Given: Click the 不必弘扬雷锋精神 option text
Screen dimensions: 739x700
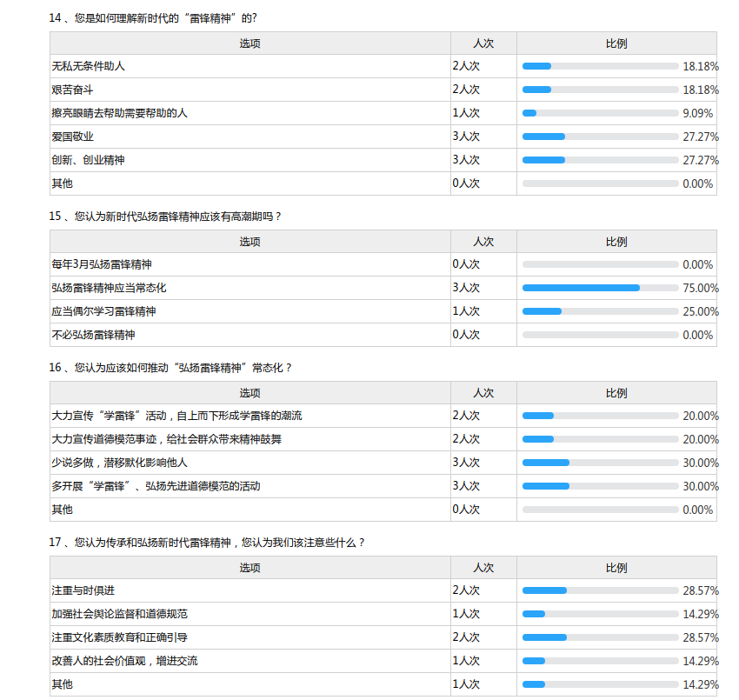Looking at the screenshot, I should pos(93,335).
